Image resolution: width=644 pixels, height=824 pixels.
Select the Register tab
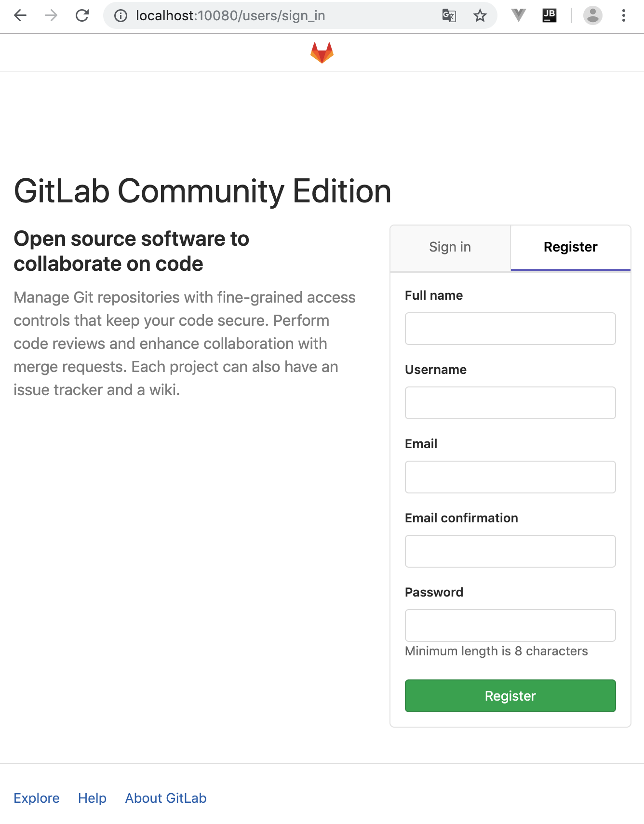point(571,247)
